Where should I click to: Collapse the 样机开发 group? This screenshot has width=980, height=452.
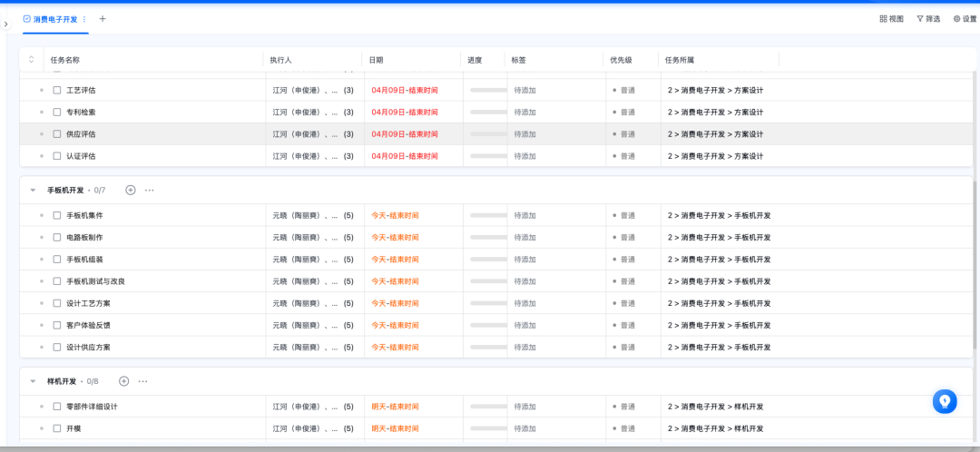(x=34, y=381)
